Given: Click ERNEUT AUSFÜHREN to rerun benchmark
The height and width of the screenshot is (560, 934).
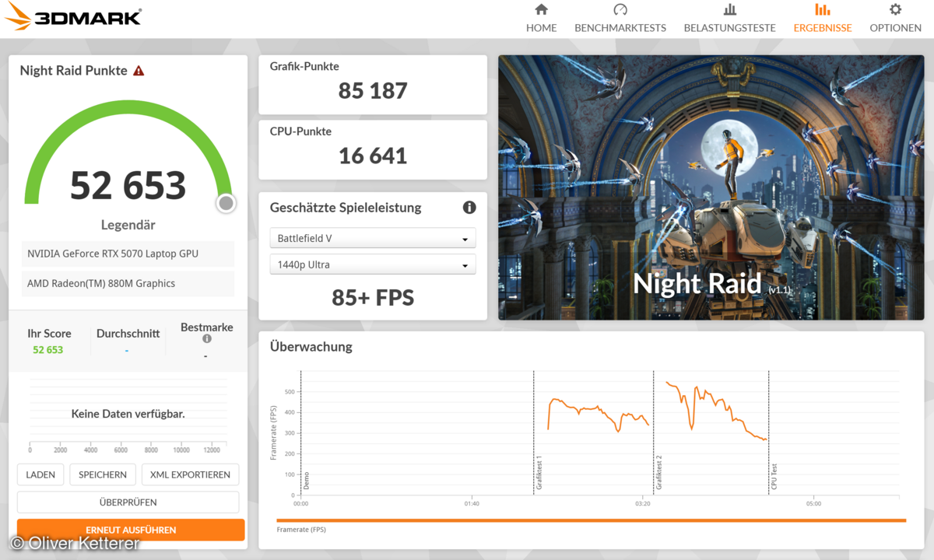Looking at the screenshot, I should pyautogui.click(x=131, y=530).
